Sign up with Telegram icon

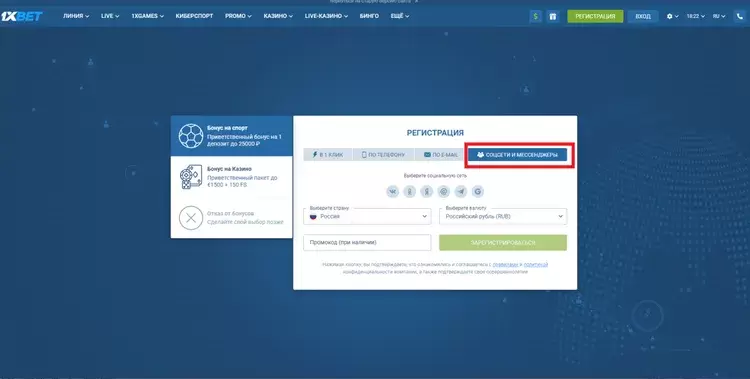pos(461,192)
